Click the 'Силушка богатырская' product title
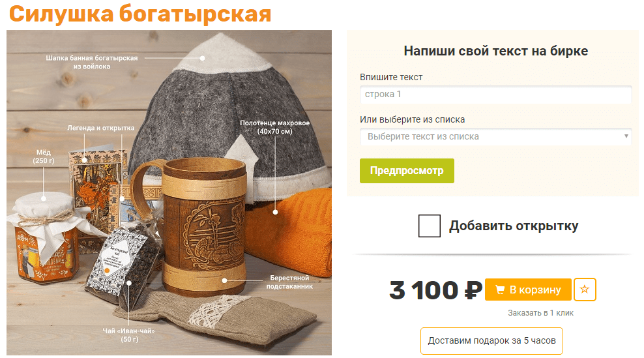Screen dimensions: 644x358 (x=140, y=14)
